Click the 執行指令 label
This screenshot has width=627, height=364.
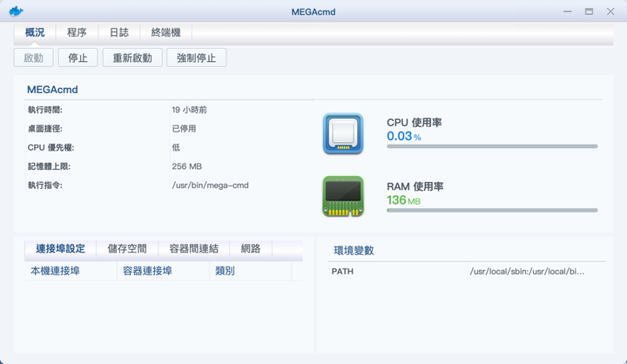click(x=44, y=185)
